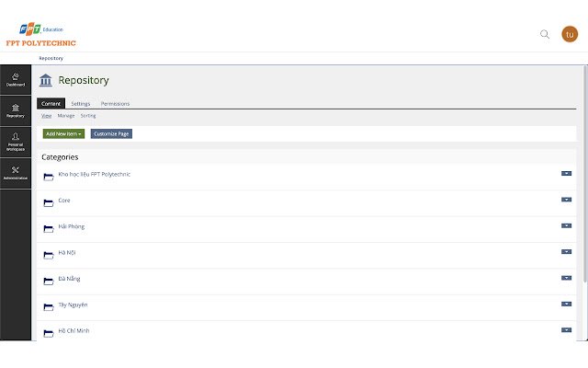Open actions dropdown for Kho học liệu FPT Polytechnic
Image resolution: width=588 pixels, height=368 pixels.
(566, 174)
